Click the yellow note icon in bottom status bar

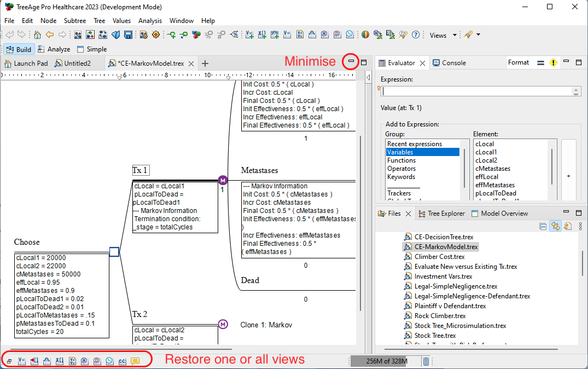pos(135,361)
